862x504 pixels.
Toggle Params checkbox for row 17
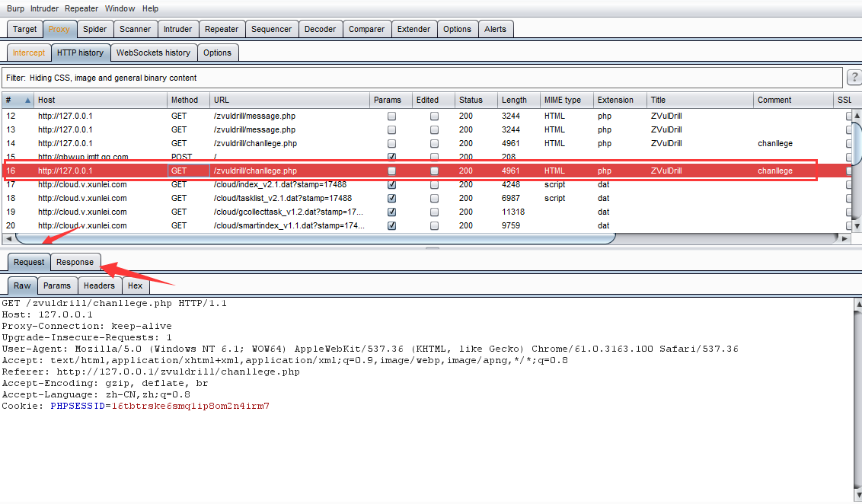coord(391,185)
